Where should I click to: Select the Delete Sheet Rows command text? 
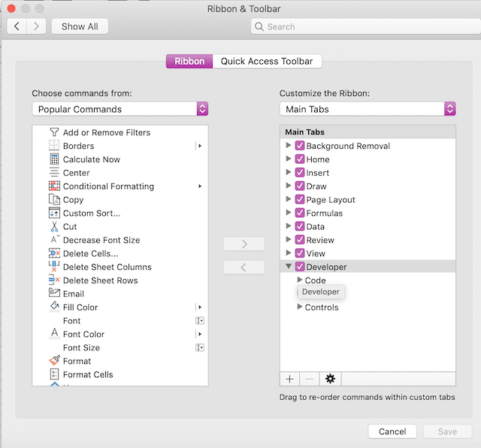(x=100, y=280)
